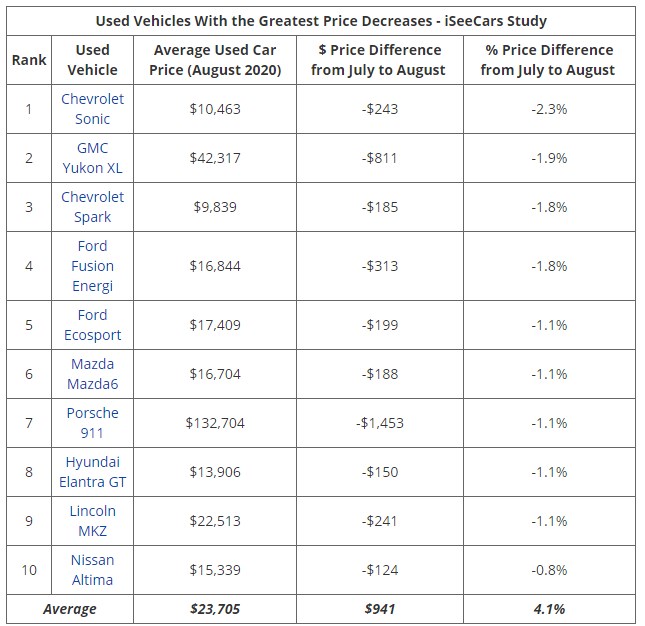Click the GMC Yukon XL link
The image size is (645, 626).
(92, 158)
